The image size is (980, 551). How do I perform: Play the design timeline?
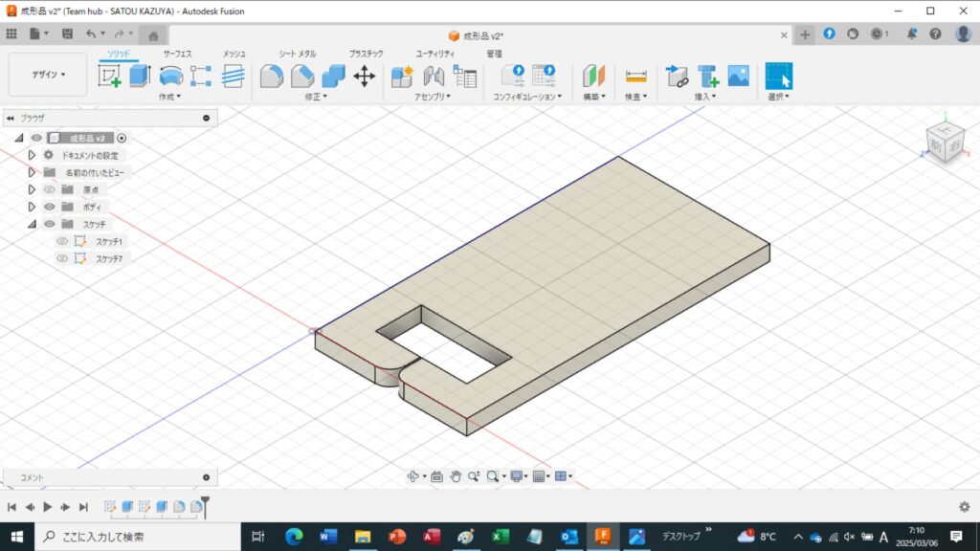coord(48,507)
